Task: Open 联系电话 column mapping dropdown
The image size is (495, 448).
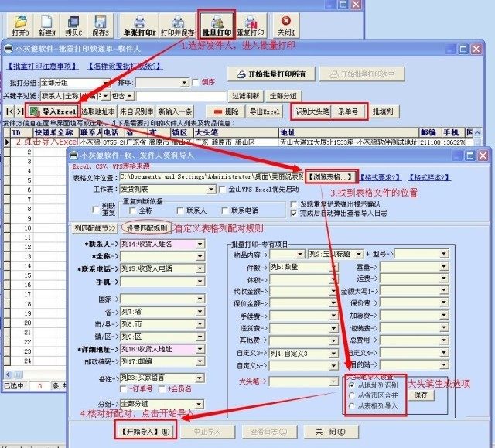Action: (200, 268)
